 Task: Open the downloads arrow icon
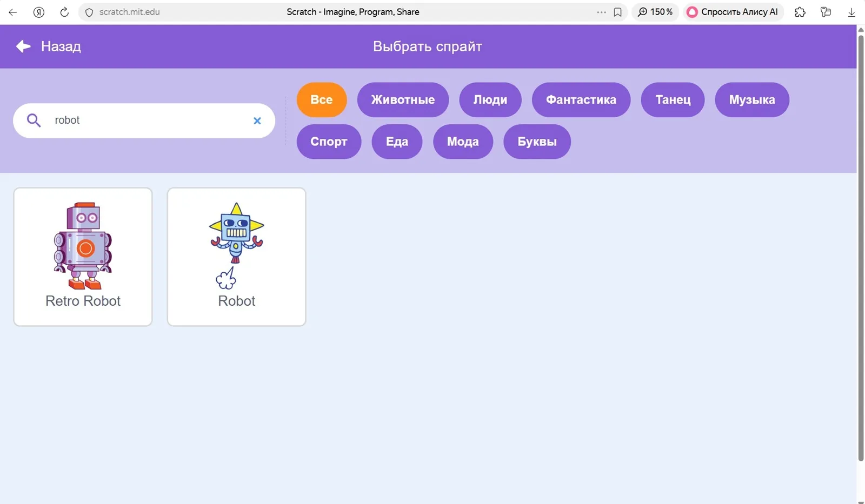click(851, 12)
